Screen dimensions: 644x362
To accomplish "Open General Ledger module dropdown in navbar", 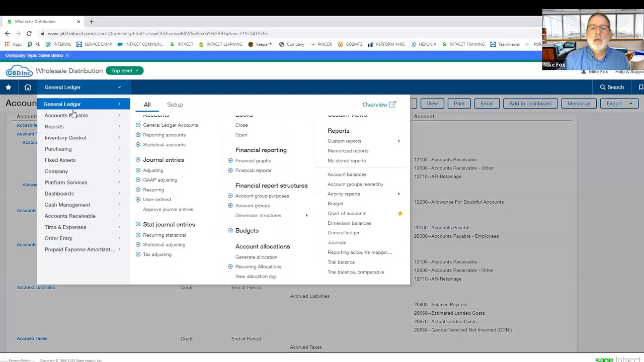I will click(83, 87).
